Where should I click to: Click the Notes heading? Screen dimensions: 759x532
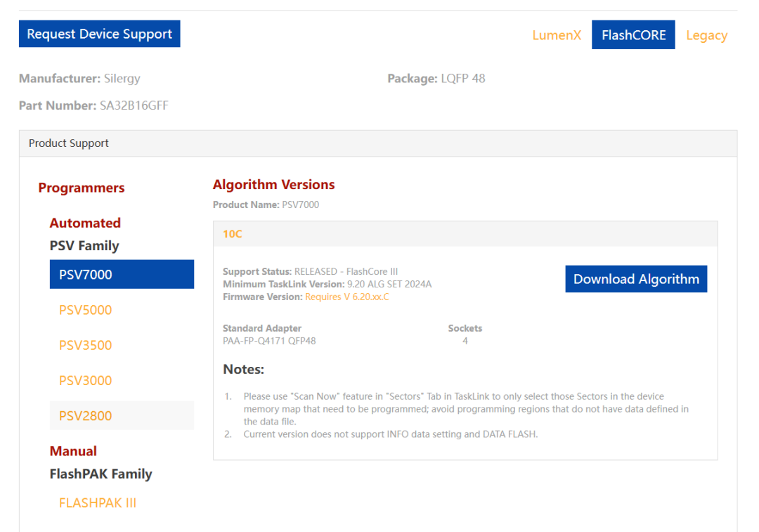(x=243, y=370)
